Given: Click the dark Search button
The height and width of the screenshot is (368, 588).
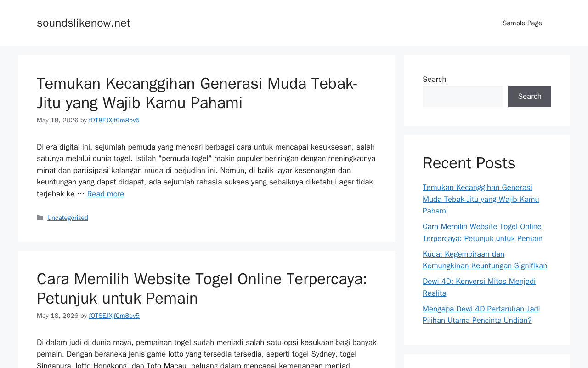Looking at the screenshot, I should (x=530, y=96).
